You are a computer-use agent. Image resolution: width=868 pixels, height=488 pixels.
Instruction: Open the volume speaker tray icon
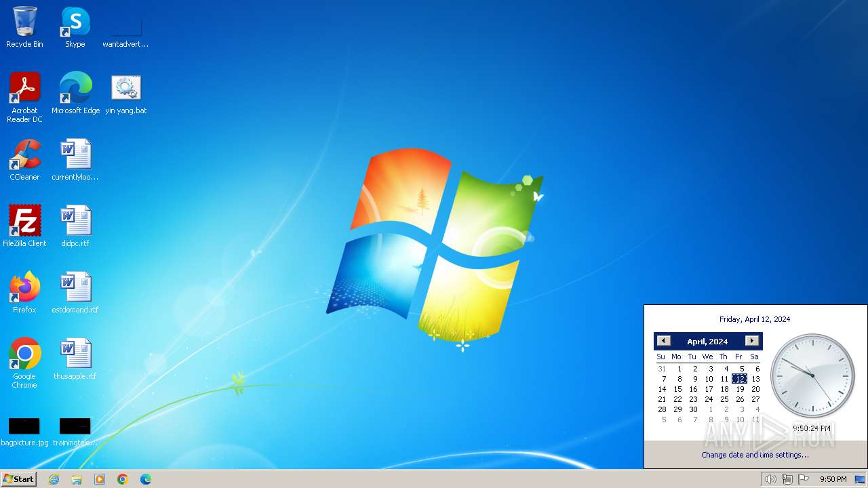point(770,479)
